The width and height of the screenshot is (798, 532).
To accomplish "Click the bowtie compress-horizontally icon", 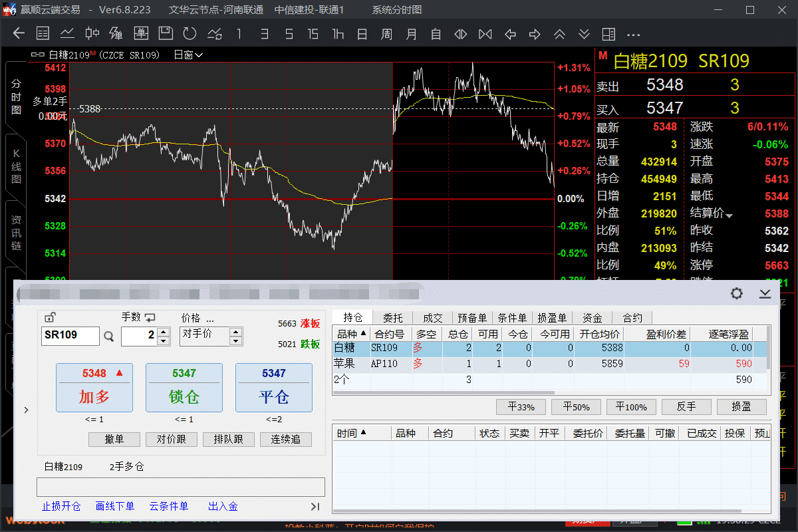I will [x=485, y=34].
